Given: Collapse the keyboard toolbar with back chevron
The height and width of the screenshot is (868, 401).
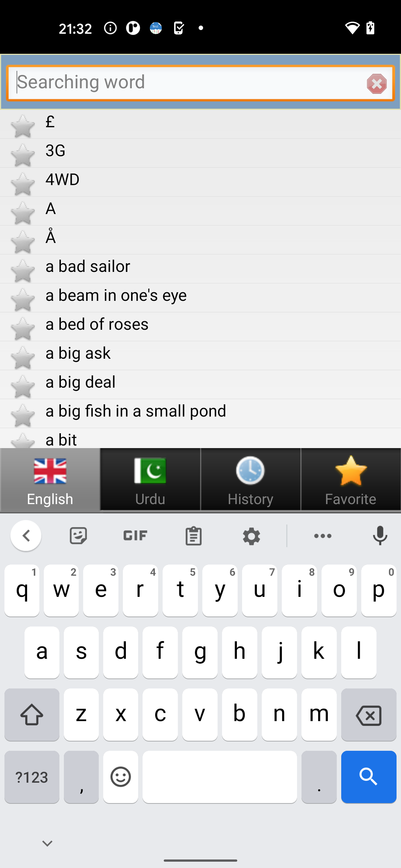Looking at the screenshot, I should 26,536.
